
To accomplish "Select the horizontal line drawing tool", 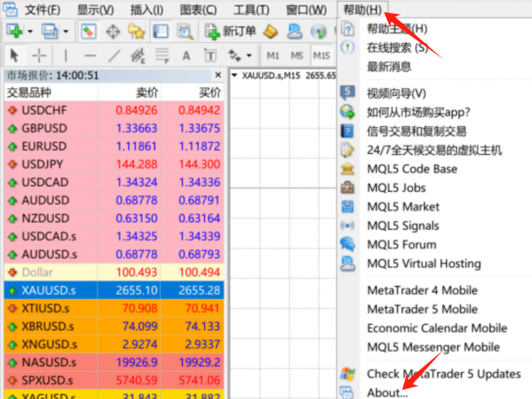I will pos(90,55).
